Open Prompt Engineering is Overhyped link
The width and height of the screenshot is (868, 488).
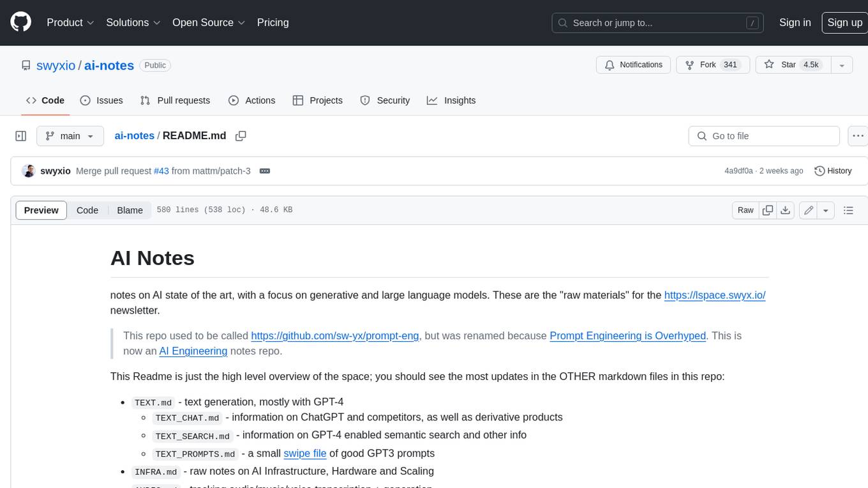coord(627,335)
